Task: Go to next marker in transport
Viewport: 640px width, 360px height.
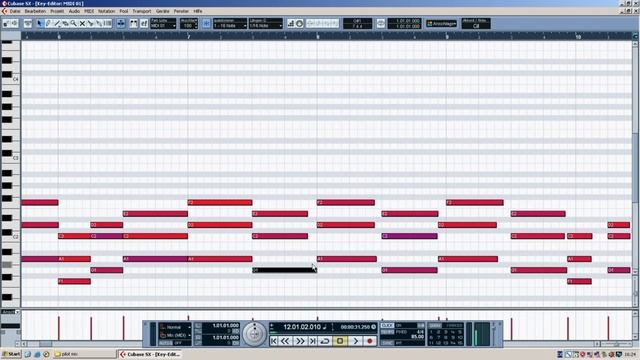Action: click(x=312, y=341)
